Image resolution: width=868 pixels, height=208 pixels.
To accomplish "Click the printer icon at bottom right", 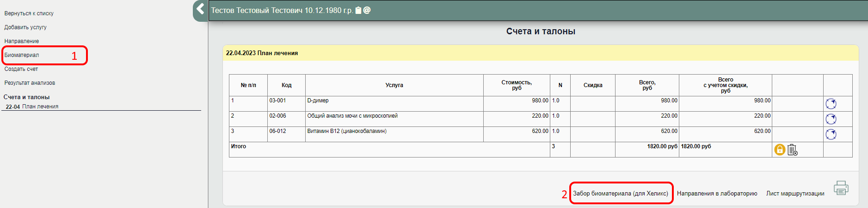I will pyautogui.click(x=841, y=188).
